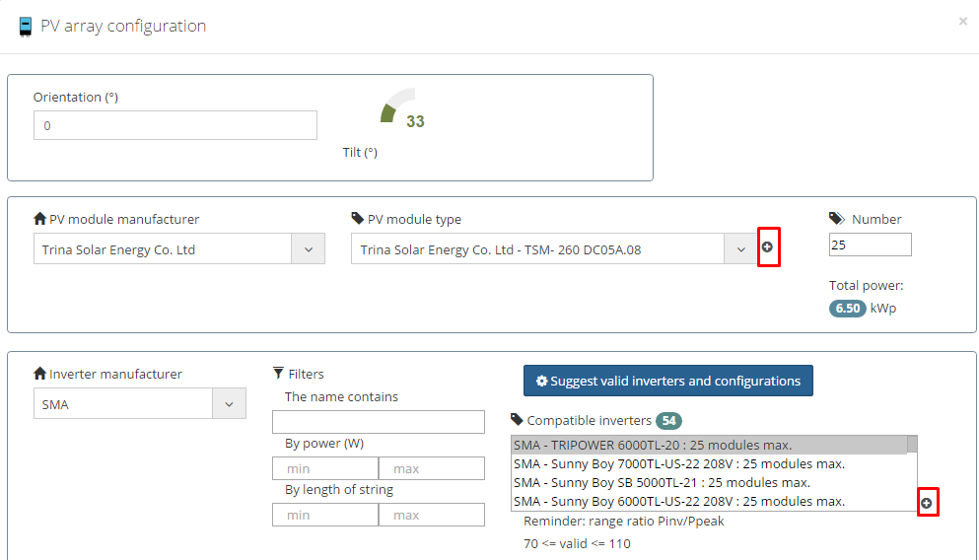Close the PV array configuration dialog
Viewport: 979px width, 560px height.
coord(963,22)
